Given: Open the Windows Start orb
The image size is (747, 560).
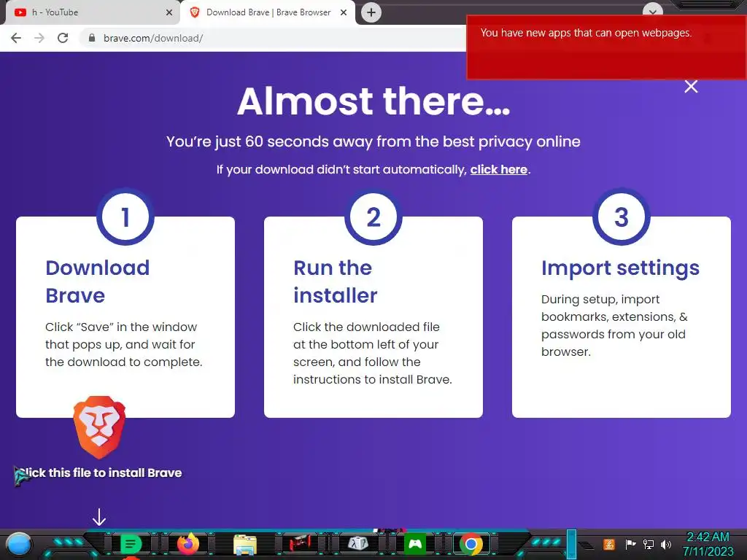Looking at the screenshot, I should pyautogui.click(x=19, y=545).
